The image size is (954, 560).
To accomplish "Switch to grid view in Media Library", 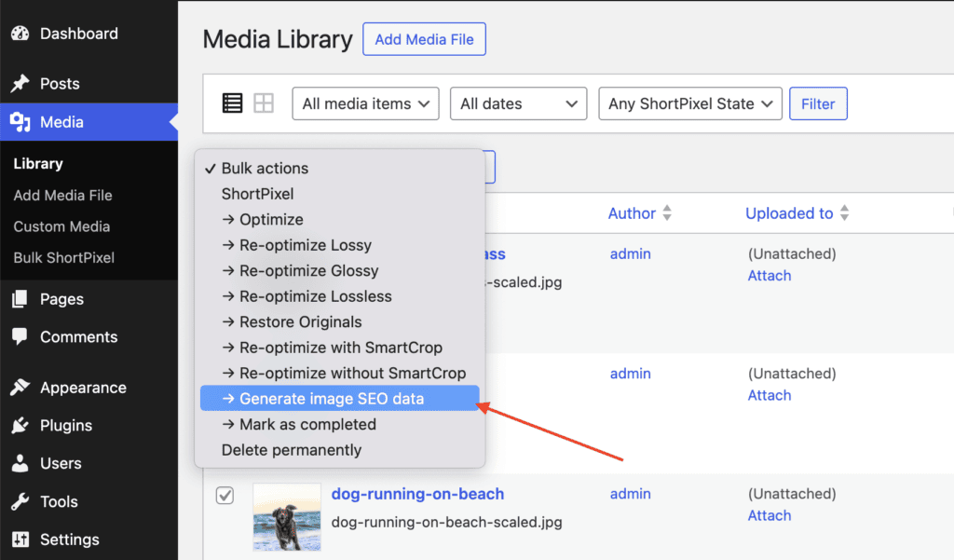I will tap(264, 102).
